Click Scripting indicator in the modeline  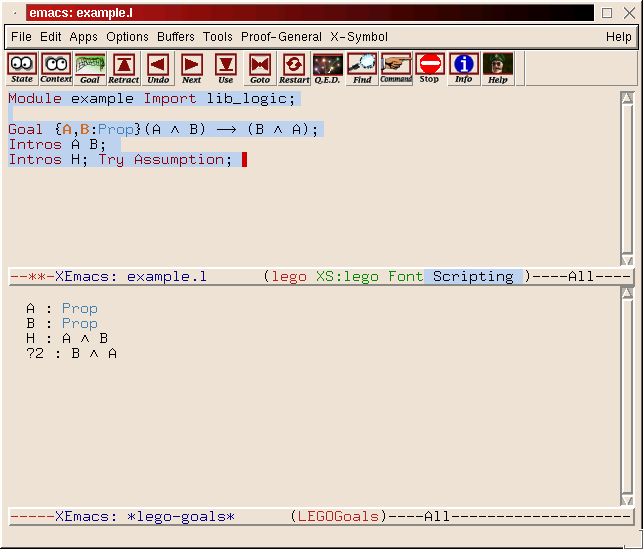[x=472, y=276]
